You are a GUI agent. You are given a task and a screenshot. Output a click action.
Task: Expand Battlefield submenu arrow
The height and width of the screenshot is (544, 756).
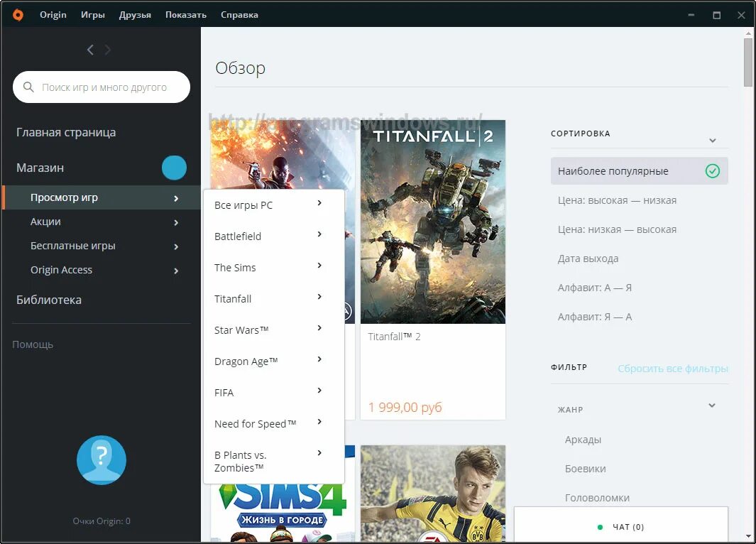(x=319, y=234)
